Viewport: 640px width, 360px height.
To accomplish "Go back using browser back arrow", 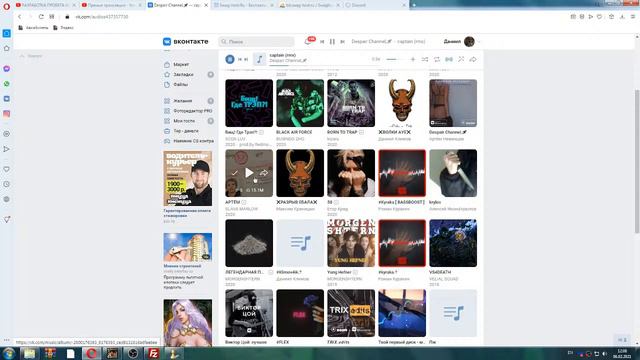I will [x=19, y=17].
